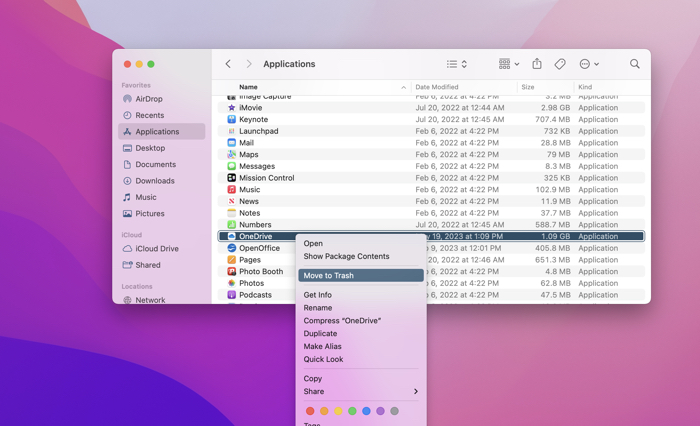Click the AirDrop sidebar icon
Screen dimensions: 700x426
(x=127, y=99)
